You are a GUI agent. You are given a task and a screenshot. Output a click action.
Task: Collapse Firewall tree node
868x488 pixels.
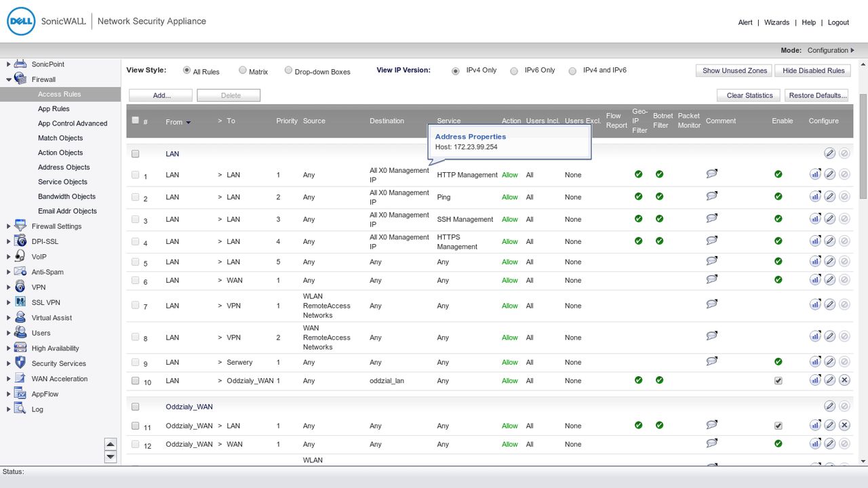coord(9,79)
